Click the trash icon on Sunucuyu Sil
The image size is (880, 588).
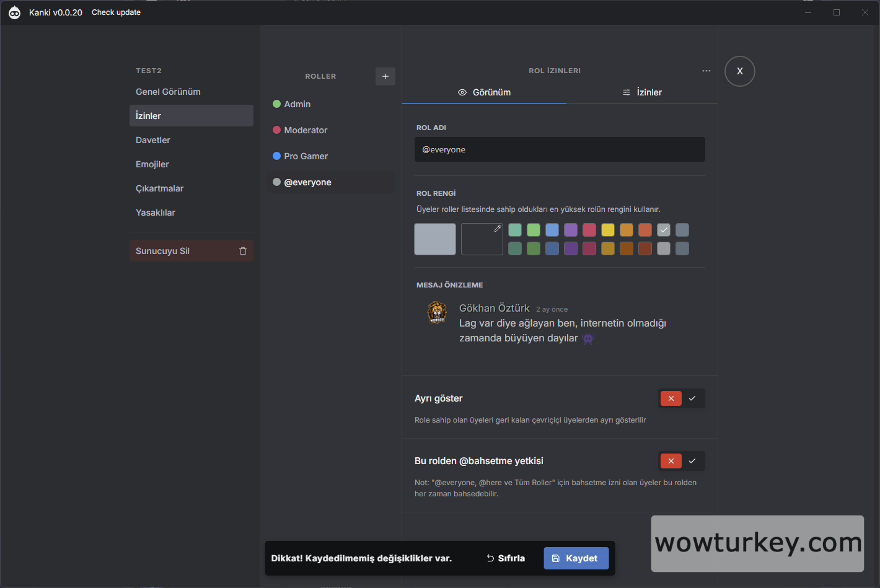tap(243, 251)
